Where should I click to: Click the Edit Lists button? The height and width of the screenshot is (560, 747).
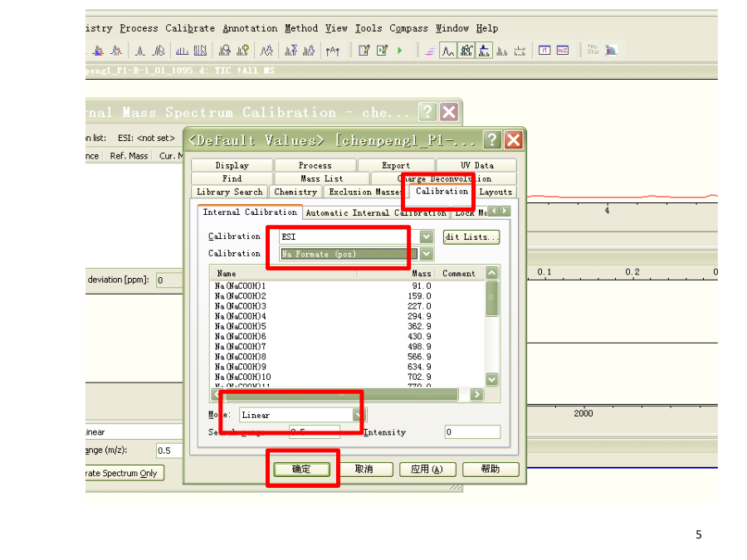(471, 236)
